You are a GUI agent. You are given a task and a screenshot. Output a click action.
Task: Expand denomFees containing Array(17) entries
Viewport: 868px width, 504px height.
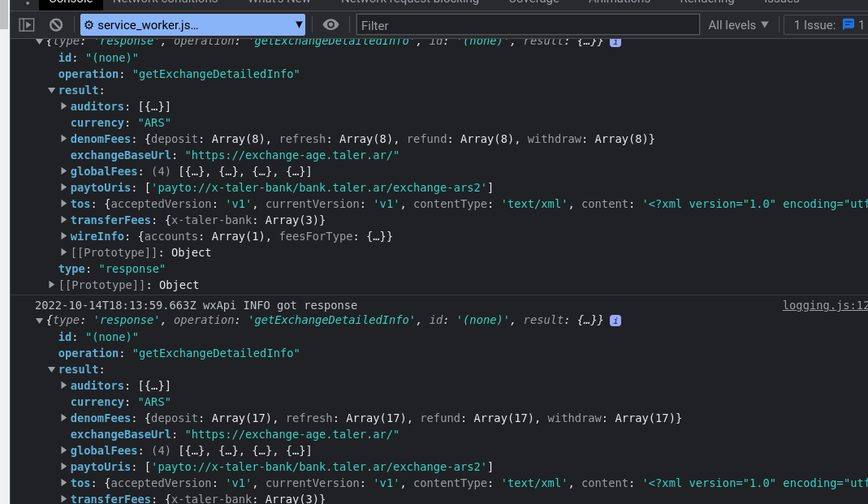coord(64,418)
